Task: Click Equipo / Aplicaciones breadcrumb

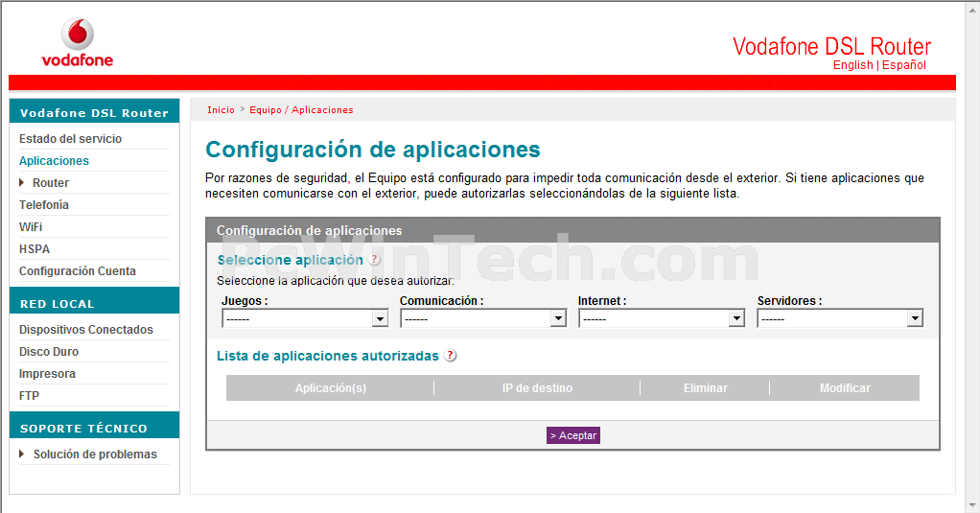Action: [x=301, y=110]
